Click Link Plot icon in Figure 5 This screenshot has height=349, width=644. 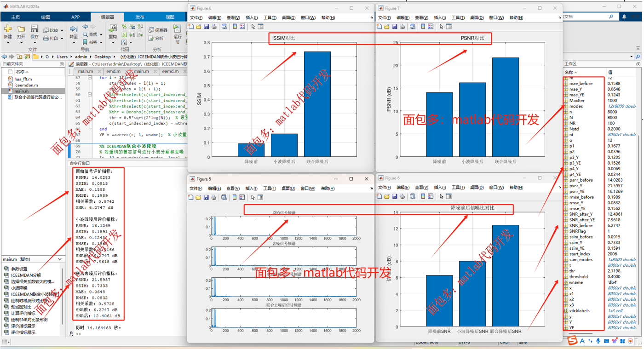click(x=224, y=197)
